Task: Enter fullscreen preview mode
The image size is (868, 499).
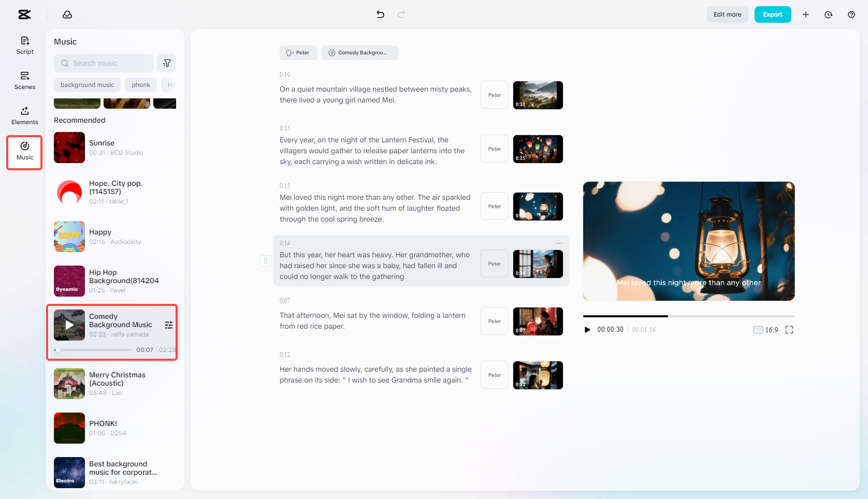Action: (789, 329)
